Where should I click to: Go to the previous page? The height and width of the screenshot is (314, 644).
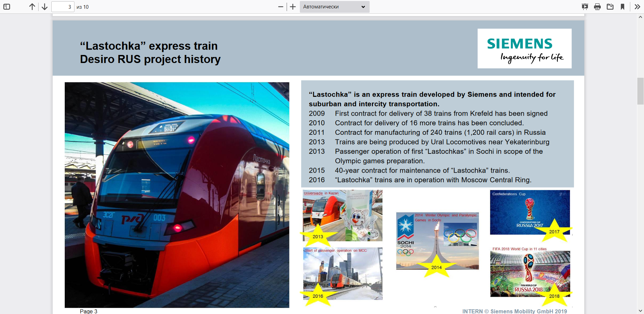point(32,7)
